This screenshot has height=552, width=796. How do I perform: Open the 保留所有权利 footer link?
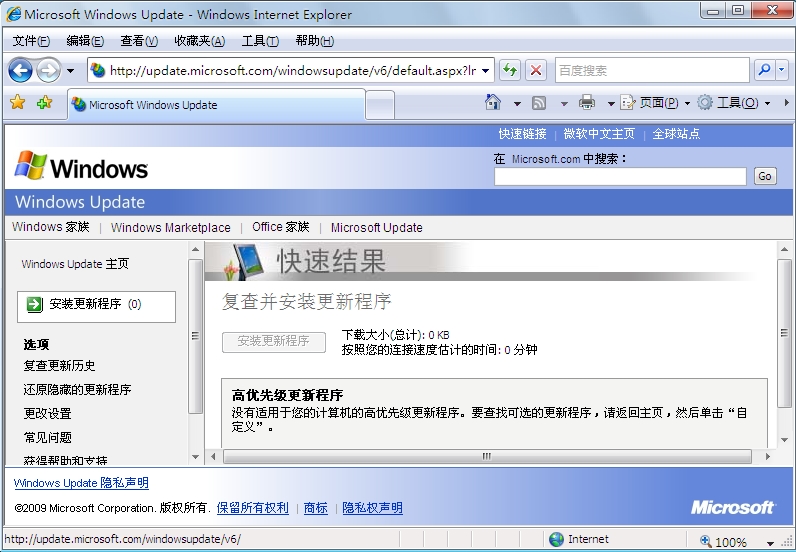(x=252, y=508)
